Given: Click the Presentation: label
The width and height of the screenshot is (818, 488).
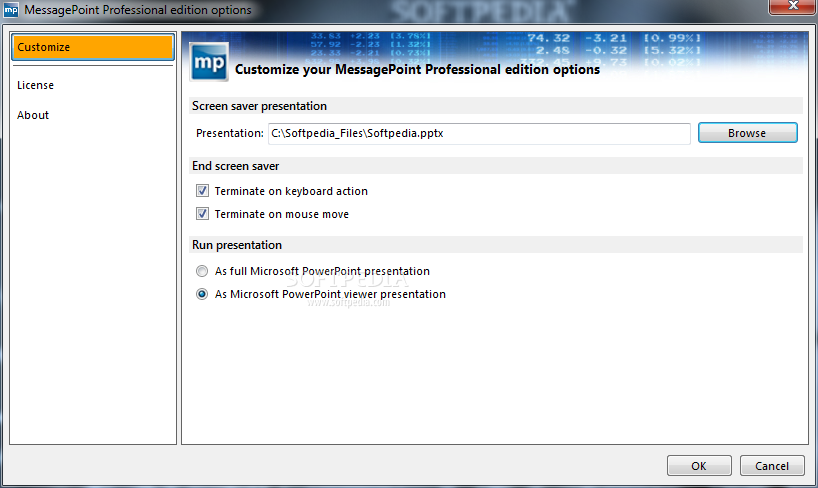Looking at the screenshot, I should pyautogui.click(x=230, y=133).
